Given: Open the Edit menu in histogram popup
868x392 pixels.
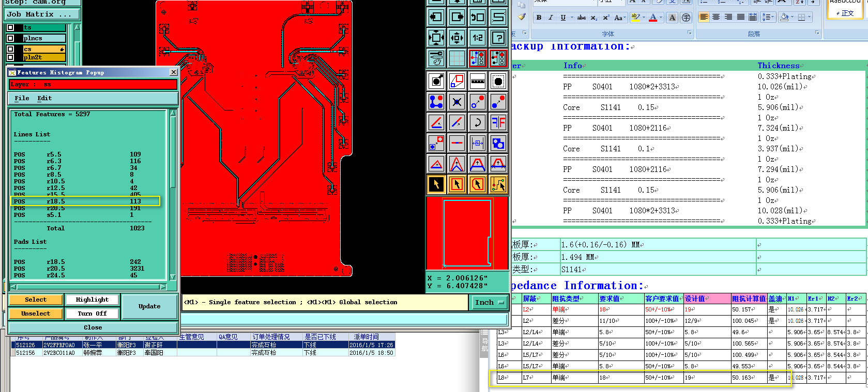Looking at the screenshot, I should 44,98.
